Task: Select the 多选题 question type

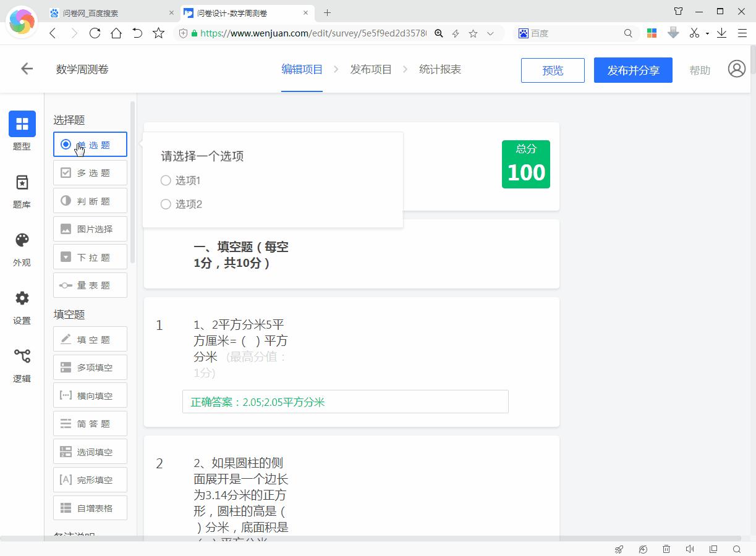Action: 90,172
